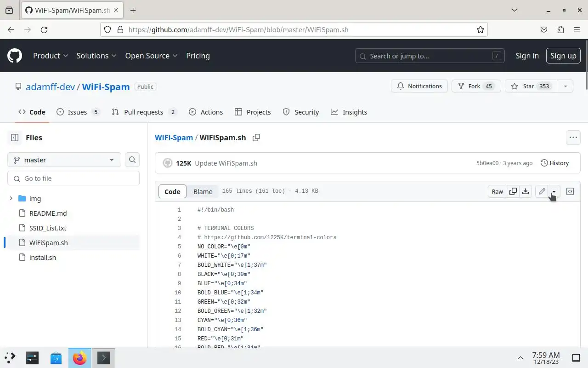Launch Firefox from the taskbar
This screenshot has height=368, width=588.
(x=80, y=358)
